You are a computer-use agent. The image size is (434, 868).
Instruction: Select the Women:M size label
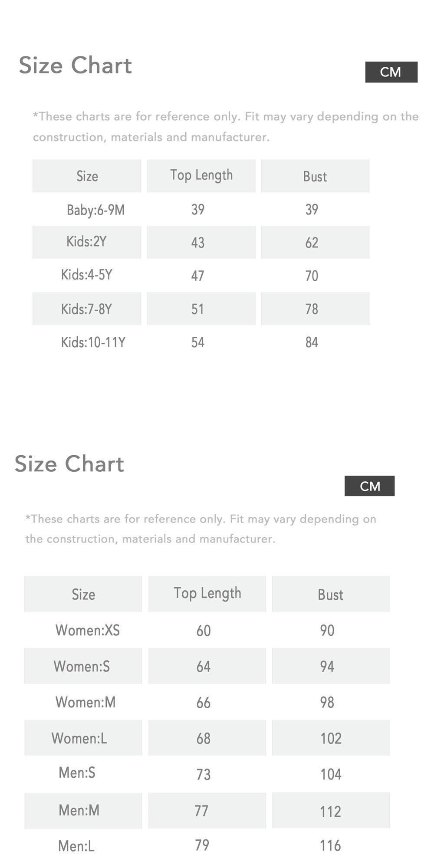(x=85, y=702)
